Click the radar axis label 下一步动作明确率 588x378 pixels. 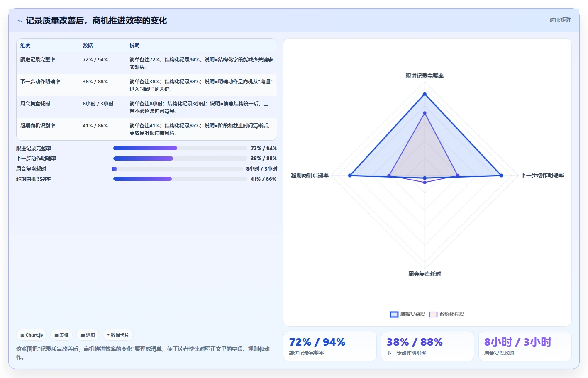[542, 175]
